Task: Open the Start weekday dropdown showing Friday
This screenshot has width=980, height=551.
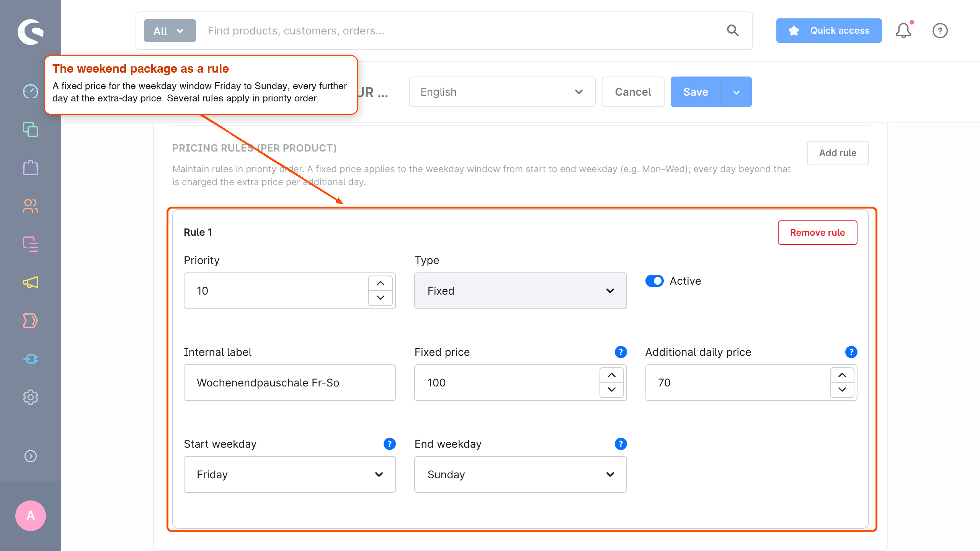Action: (x=289, y=474)
